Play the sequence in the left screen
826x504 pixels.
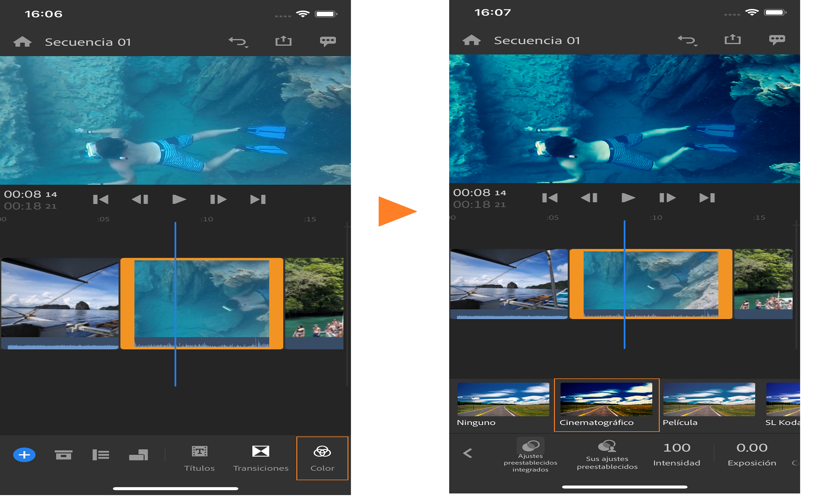[x=179, y=200]
